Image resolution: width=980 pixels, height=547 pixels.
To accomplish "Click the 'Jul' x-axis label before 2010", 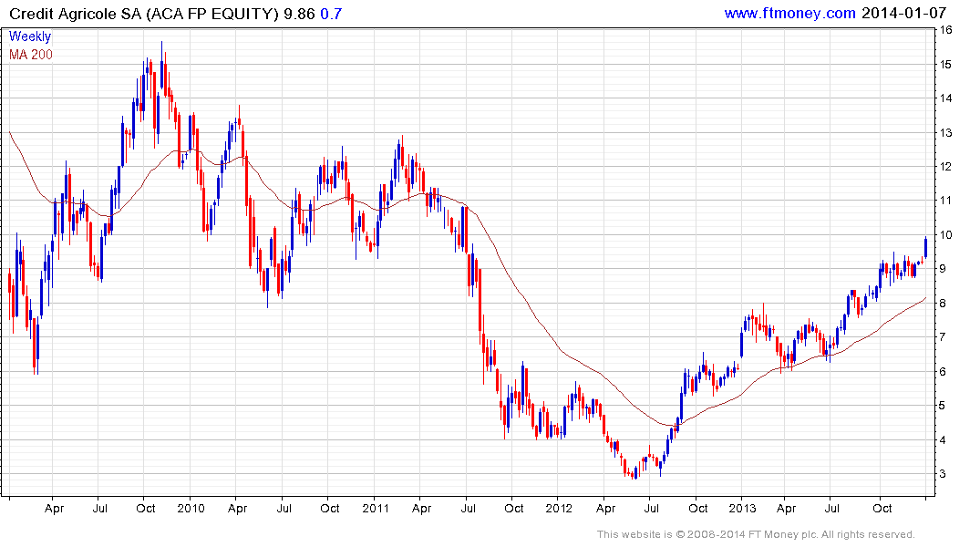I will click(x=99, y=508).
